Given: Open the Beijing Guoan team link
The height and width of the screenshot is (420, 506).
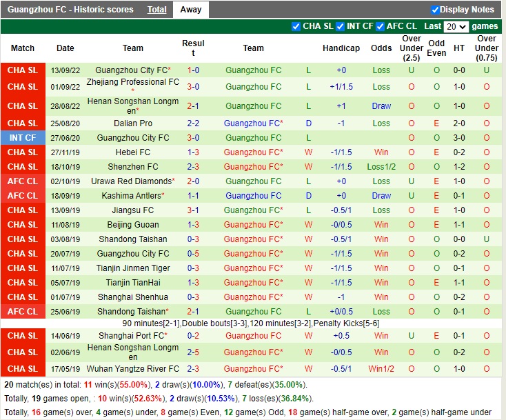Looking at the screenshot, I should tap(133, 225).
